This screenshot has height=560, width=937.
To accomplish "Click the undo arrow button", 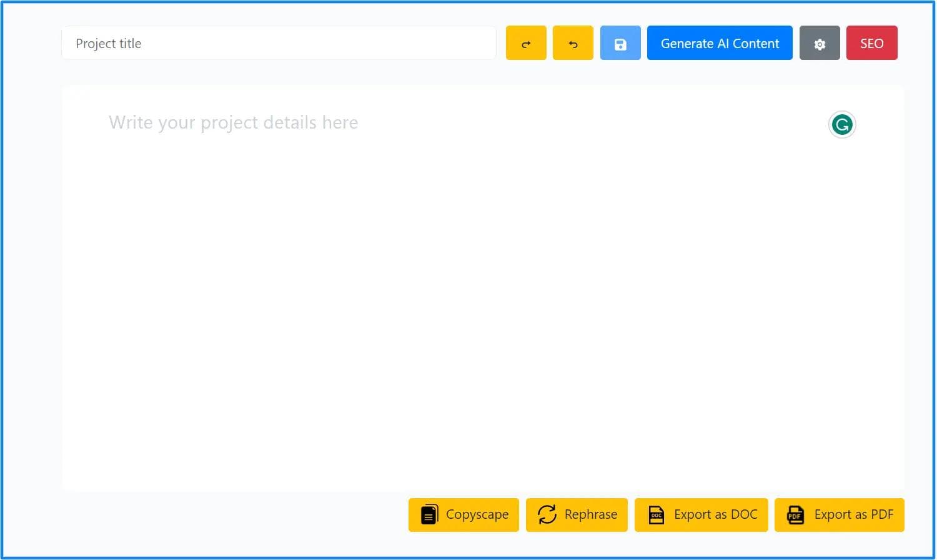I will pos(573,43).
